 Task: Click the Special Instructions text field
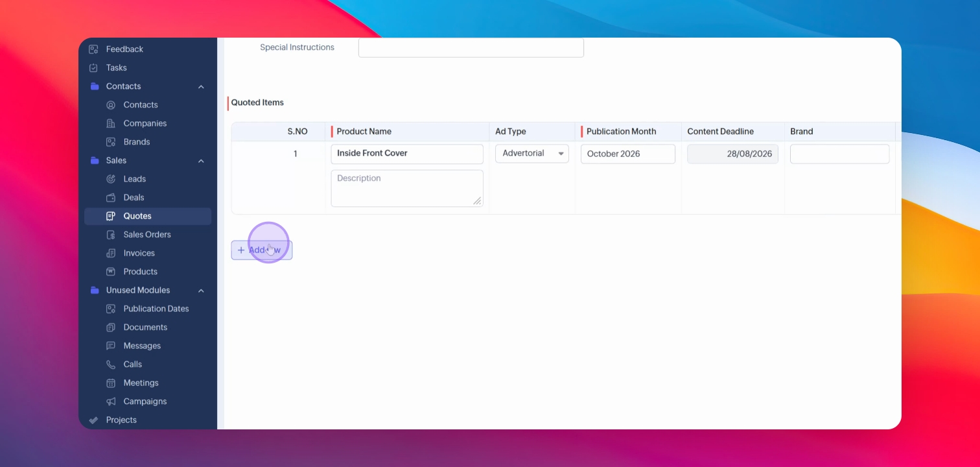coord(471,47)
